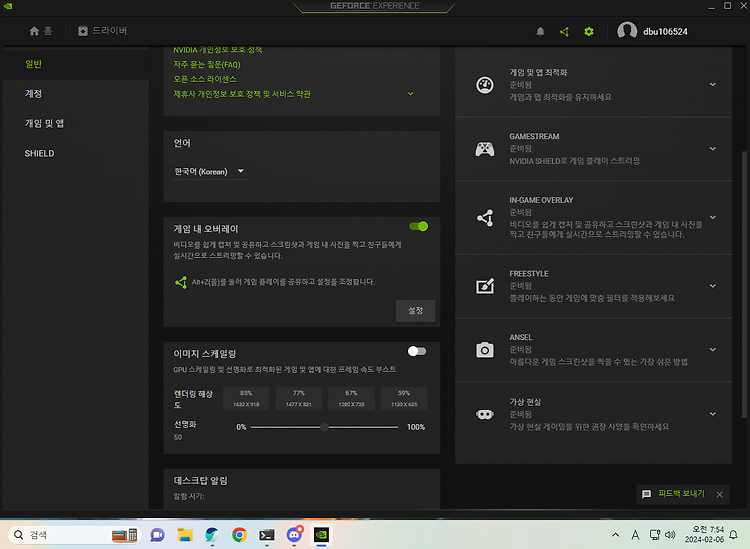The height and width of the screenshot is (549, 750).
Task: Dismiss the feedback banner with X
Action: pyautogui.click(x=719, y=494)
